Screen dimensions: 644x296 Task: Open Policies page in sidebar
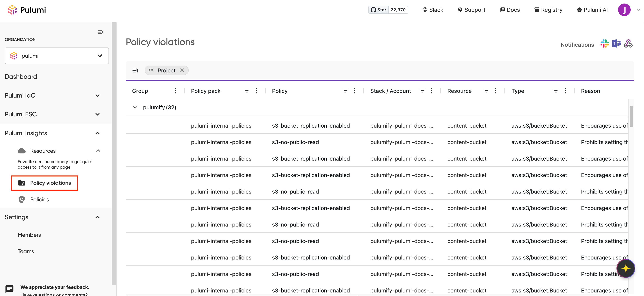[40, 199]
